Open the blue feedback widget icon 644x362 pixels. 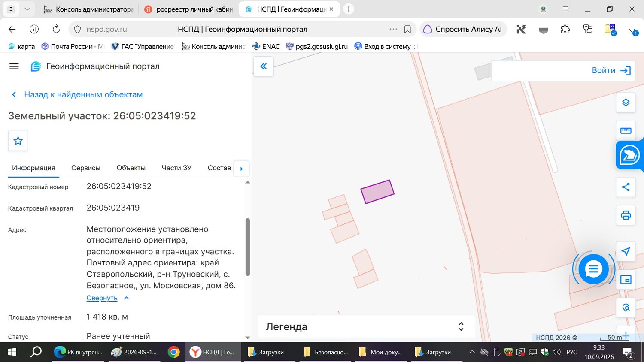point(629,155)
